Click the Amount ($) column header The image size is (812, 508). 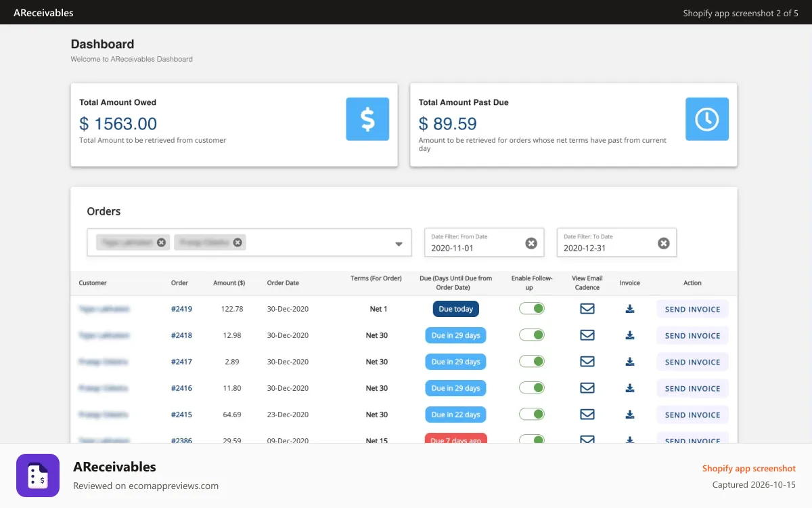pyautogui.click(x=229, y=283)
